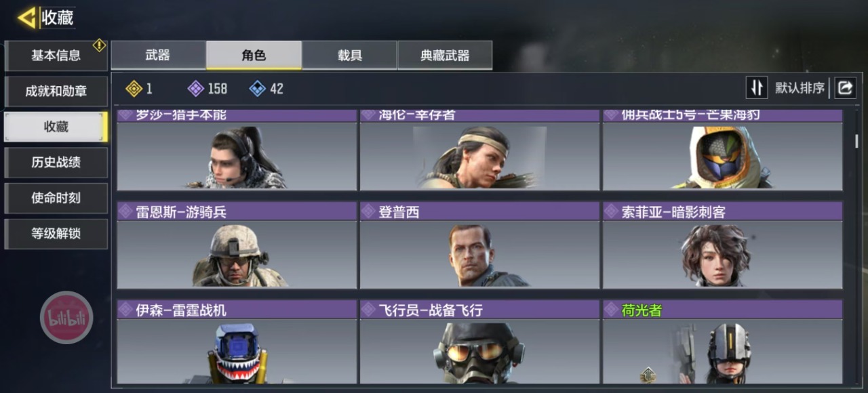Click the blue rare rarity icon showing 42
Viewport: 868px width, 393px height.
(257, 89)
